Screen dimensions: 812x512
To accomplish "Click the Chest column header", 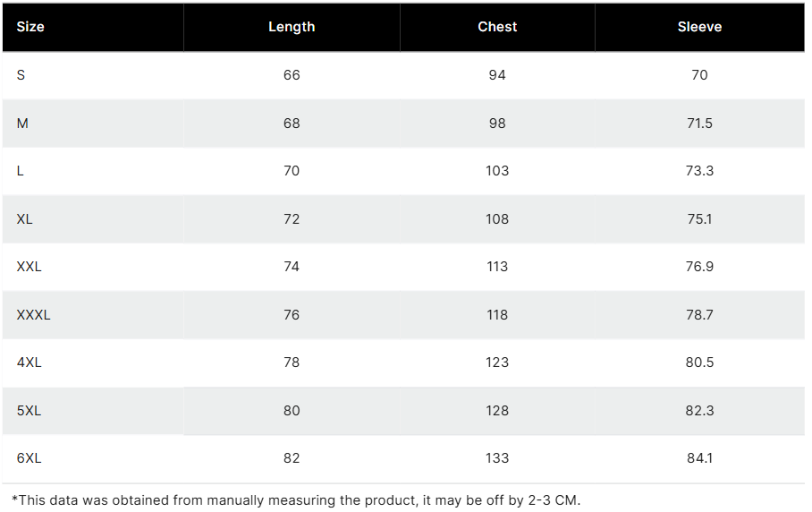I will point(497,27).
